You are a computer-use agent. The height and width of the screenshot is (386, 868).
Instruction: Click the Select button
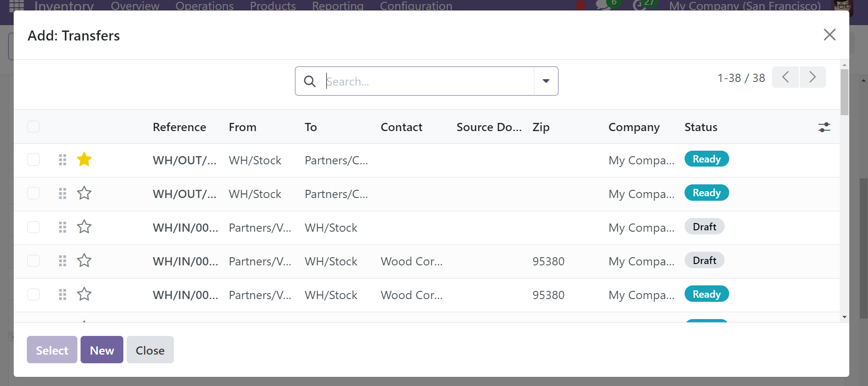[x=52, y=350]
